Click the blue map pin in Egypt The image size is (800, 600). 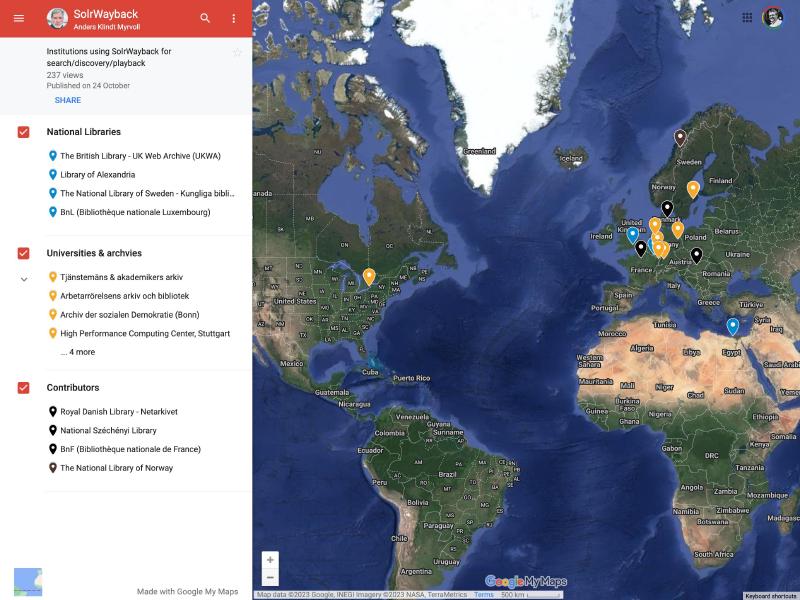[733, 325]
